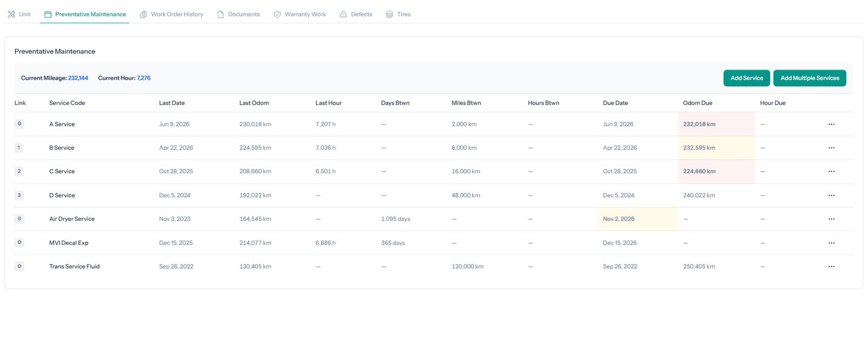The width and height of the screenshot is (868, 341).
Task: Select the Preventative Maintenance tab
Action: [x=85, y=14]
